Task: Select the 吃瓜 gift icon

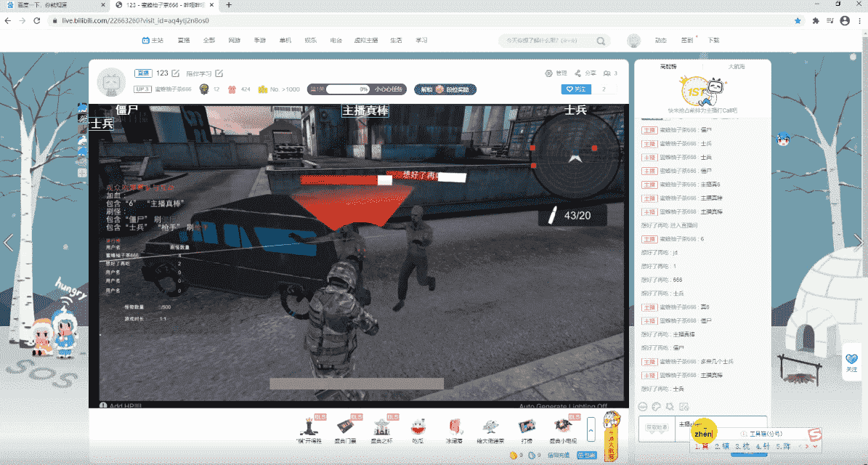Action: click(x=418, y=426)
